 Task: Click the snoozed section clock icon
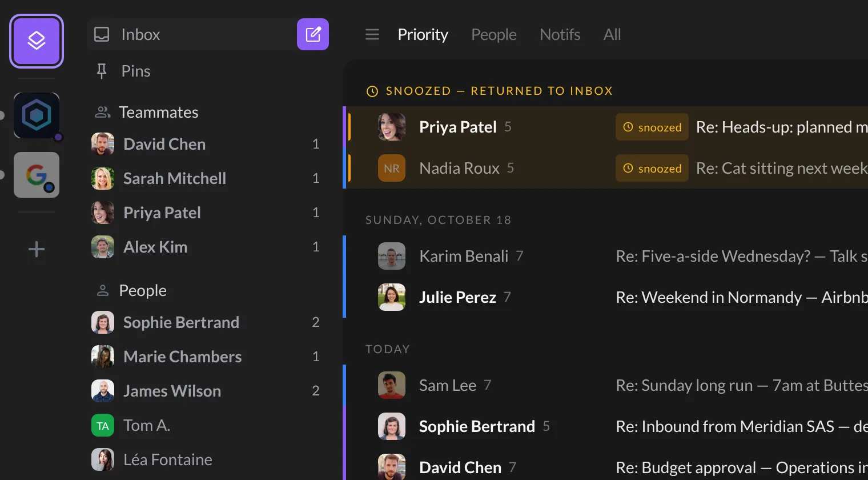[x=372, y=91]
